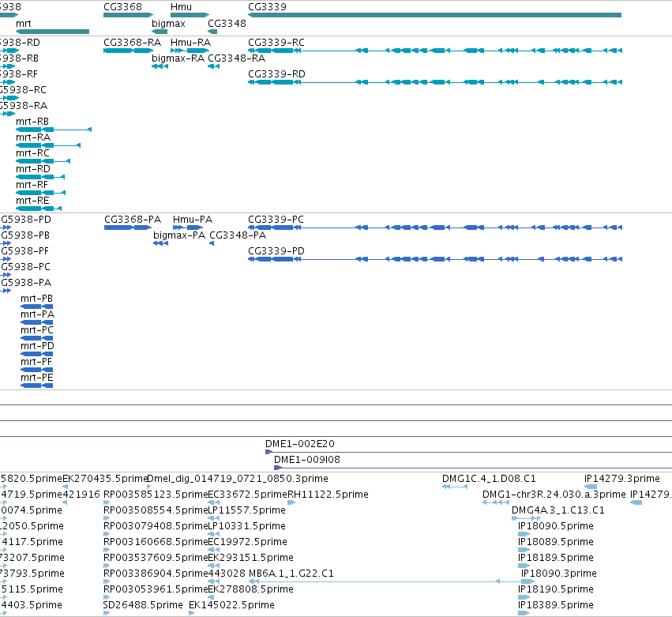This screenshot has height=617, width=672.
Task: Select EST EK145022.5prime
Action: pyautogui.click(x=192, y=614)
